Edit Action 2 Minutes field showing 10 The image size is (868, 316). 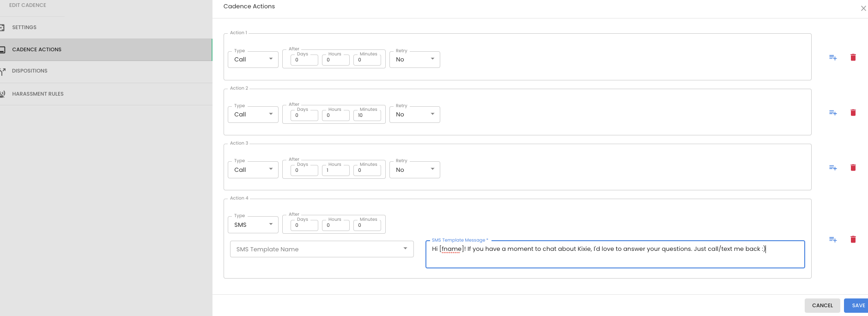pyautogui.click(x=367, y=115)
